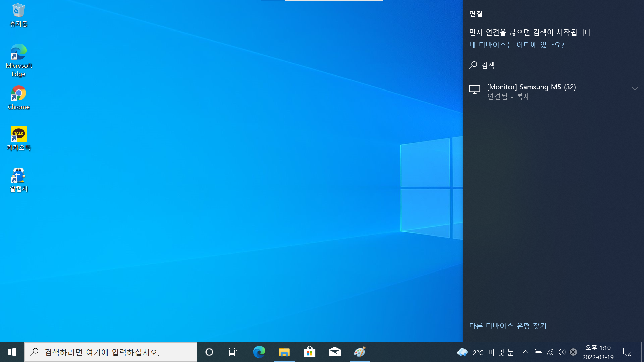
Task: Click the File Explorer taskbar icon
Action: (x=284, y=352)
